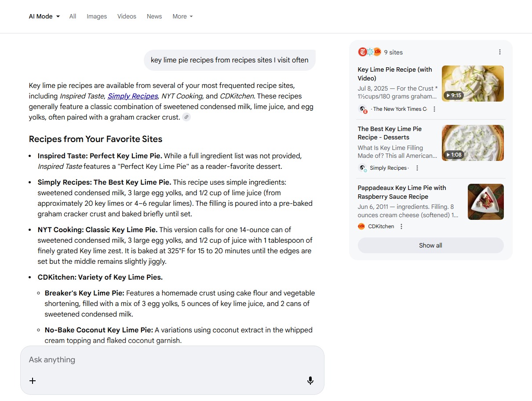Open the three-dot menu at the top of the sources panel
The height and width of the screenshot is (401, 532).
point(500,51)
